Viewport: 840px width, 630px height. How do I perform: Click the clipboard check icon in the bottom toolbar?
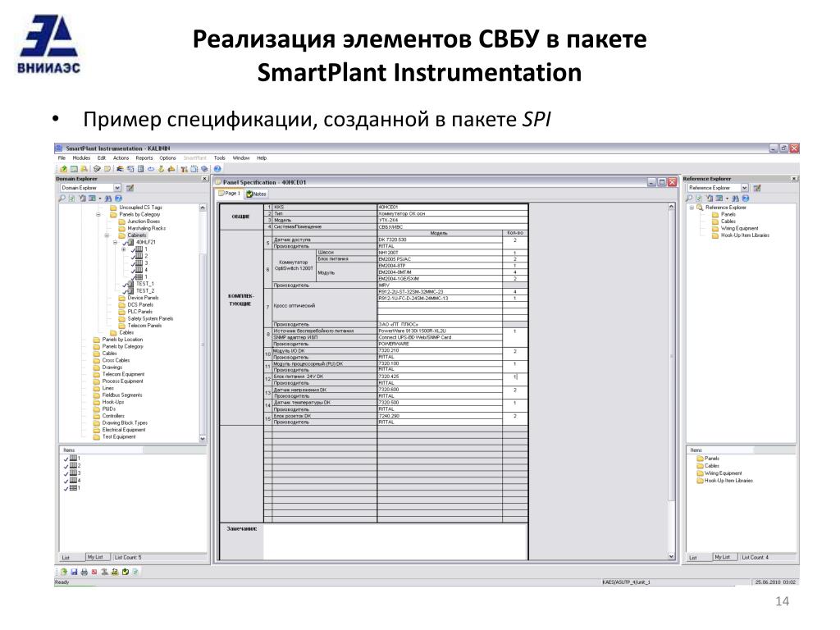pyautogui.click(x=126, y=572)
